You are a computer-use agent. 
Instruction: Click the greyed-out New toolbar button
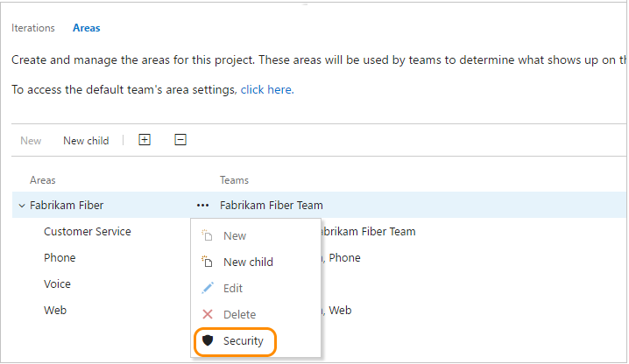pyautogui.click(x=31, y=141)
